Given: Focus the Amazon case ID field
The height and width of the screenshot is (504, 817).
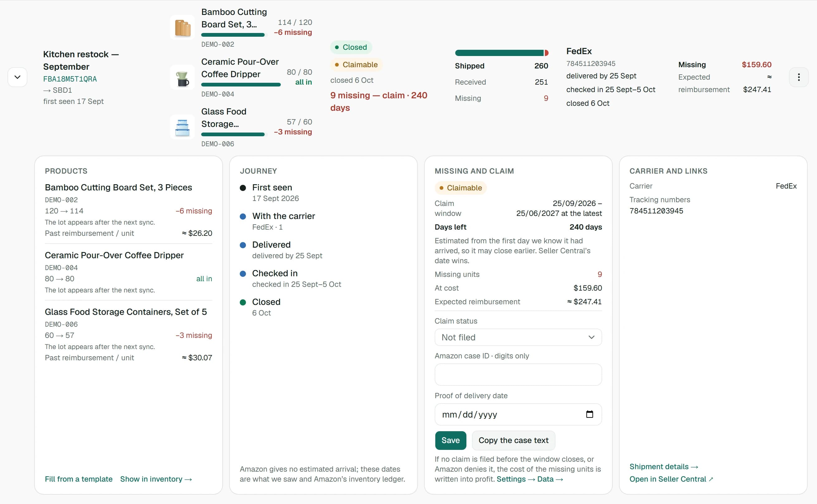Looking at the screenshot, I should click(x=518, y=375).
